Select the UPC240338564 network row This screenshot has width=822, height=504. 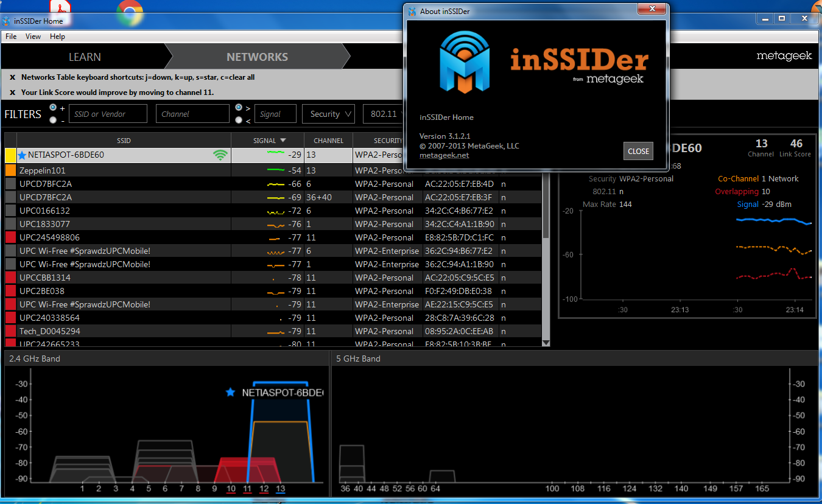click(273, 318)
